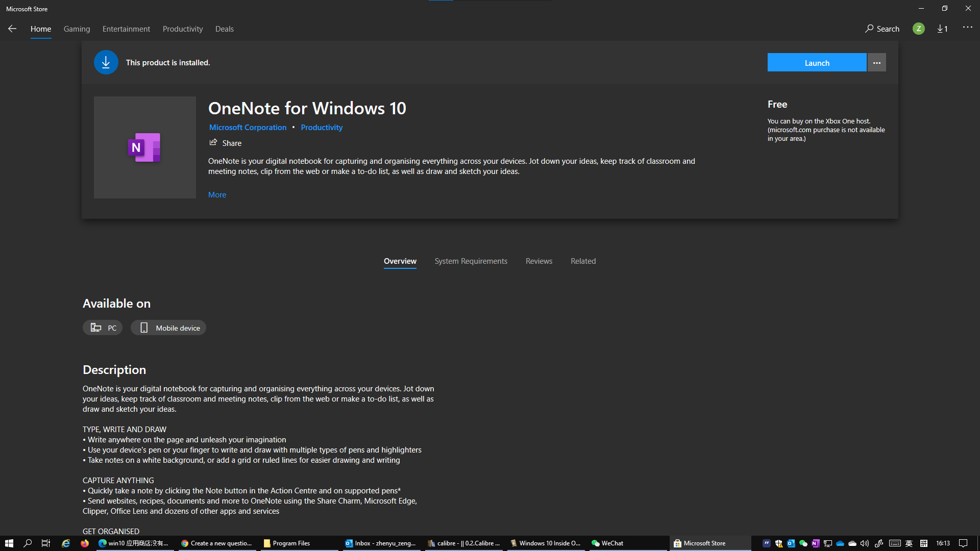Viewport: 980px width, 551px height.
Task: Go to the Productivity tab
Action: tap(183, 29)
